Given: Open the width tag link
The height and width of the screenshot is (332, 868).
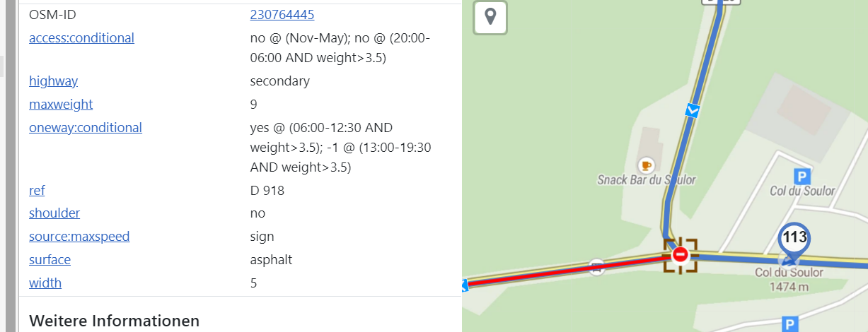Looking at the screenshot, I should point(45,283).
